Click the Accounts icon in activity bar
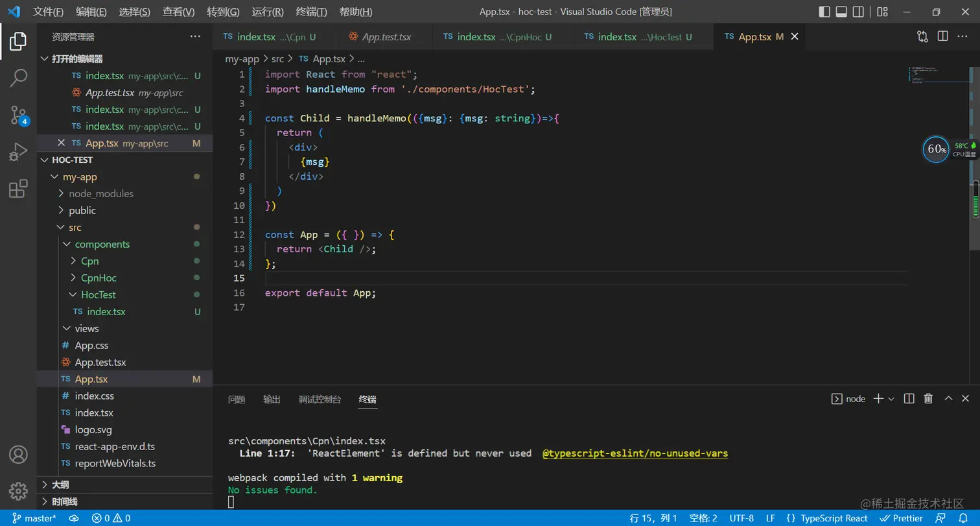980x526 pixels. click(18, 454)
